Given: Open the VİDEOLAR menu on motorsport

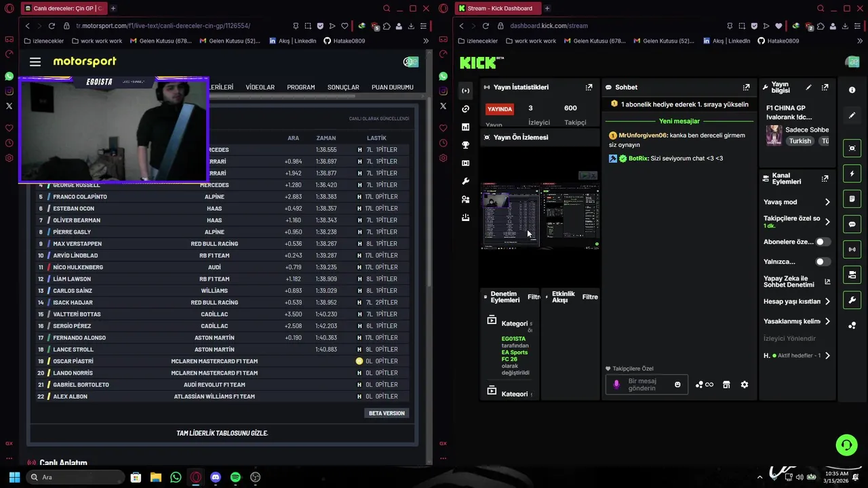Looking at the screenshot, I should 260,87.
